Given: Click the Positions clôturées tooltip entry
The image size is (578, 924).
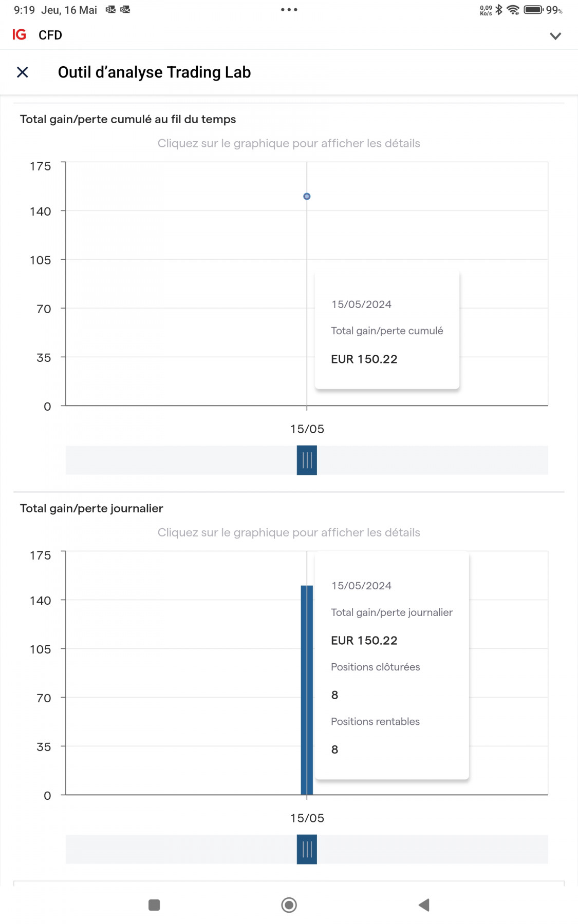Looking at the screenshot, I should tap(376, 667).
